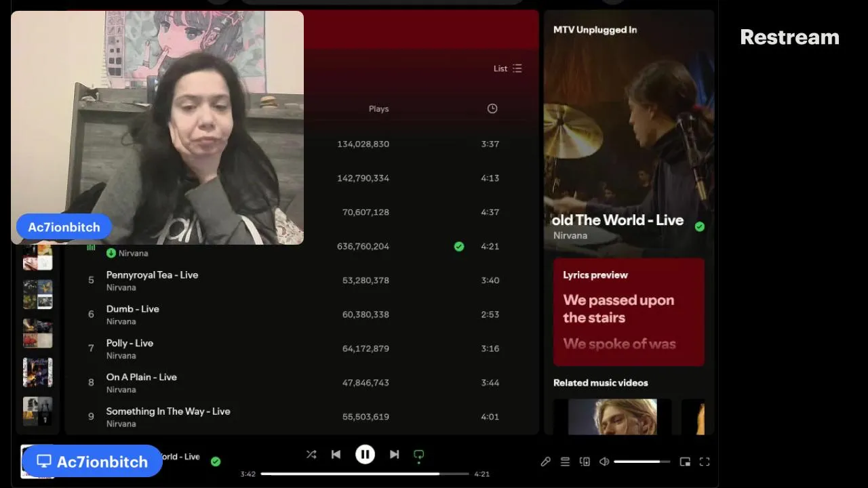Screen dimensions: 868x488
Task: Click the duration 3:37 in the track list
Action: pyautogui.click(x=490, y=144)
